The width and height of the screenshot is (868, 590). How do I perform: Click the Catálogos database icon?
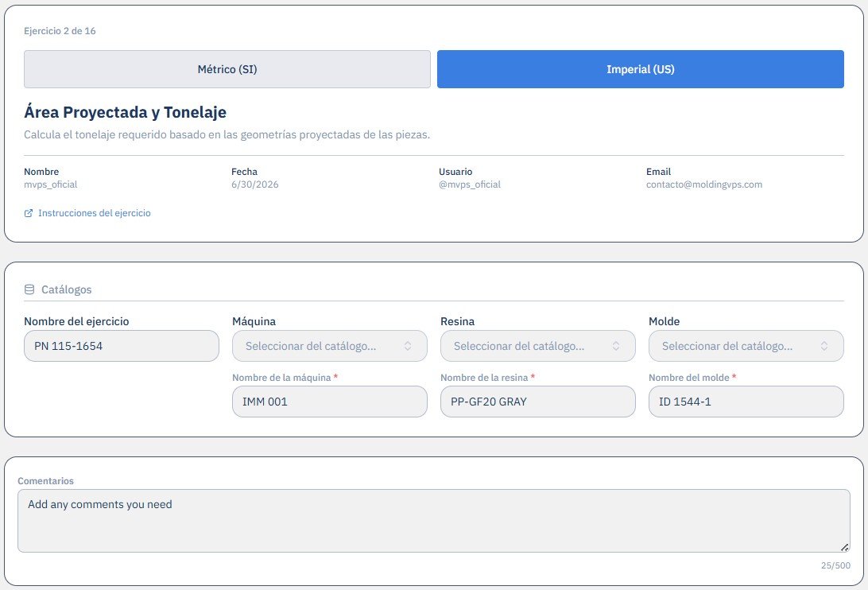point(29,289)
